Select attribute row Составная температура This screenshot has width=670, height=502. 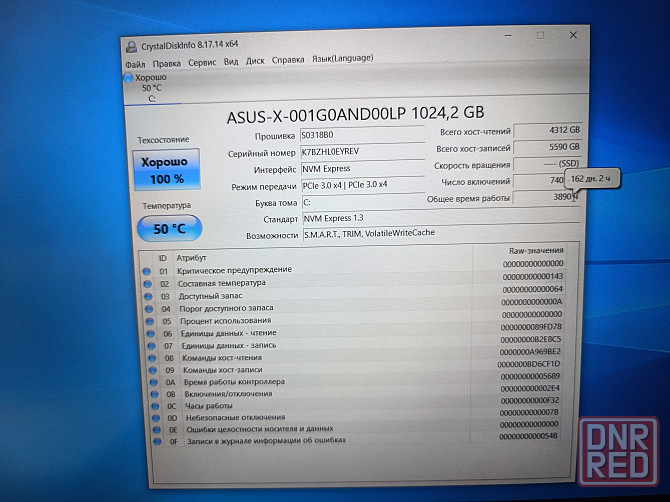click(355, 280)
